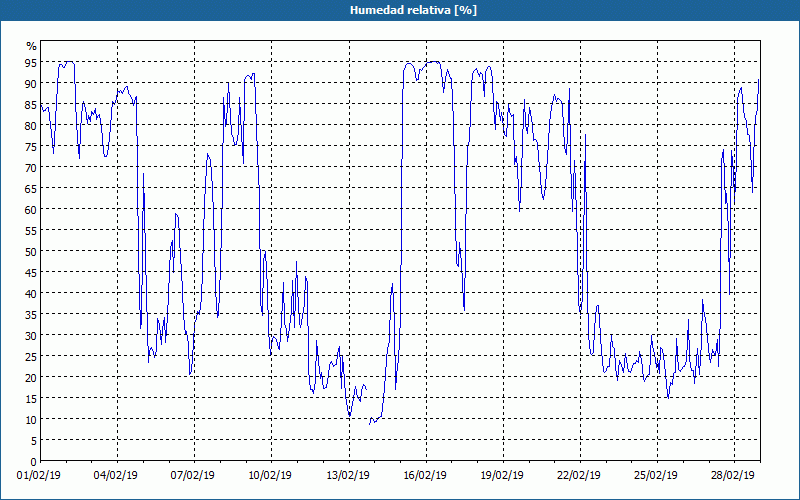Select the 25/02/19 date label
The image size is (800, 500).
[656, 476]
